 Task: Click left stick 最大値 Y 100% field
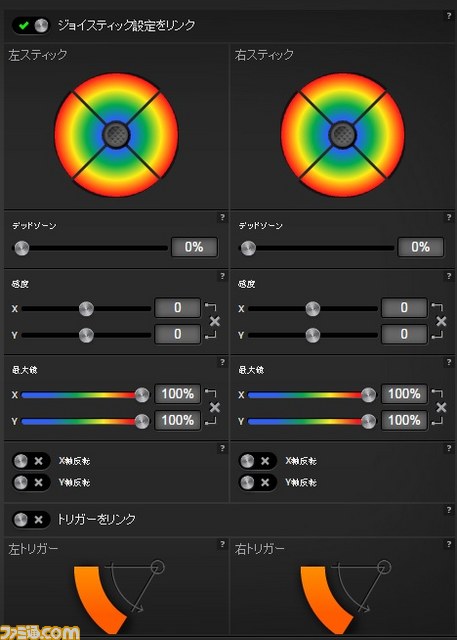click(177, 420)
